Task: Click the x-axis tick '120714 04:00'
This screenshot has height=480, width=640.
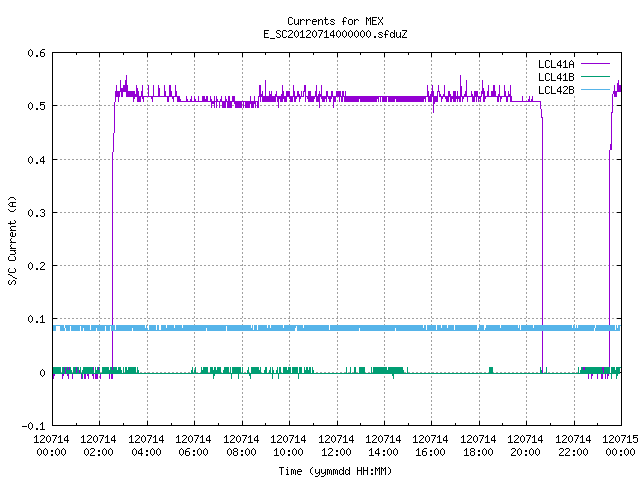Action: pos(146,445)
